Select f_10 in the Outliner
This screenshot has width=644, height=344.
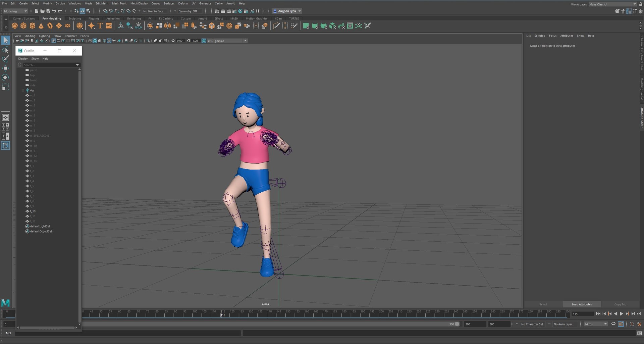click(33, 211)
